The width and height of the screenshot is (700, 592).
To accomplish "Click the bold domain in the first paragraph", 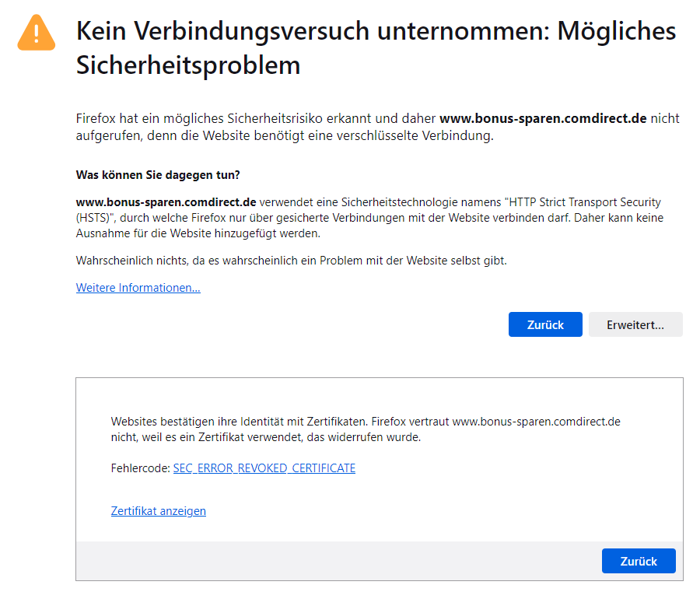I will point(543,119).
